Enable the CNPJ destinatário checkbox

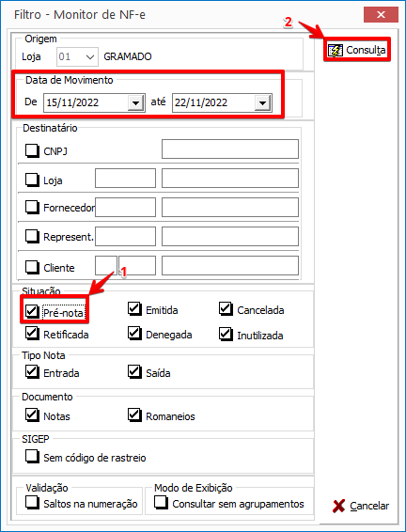(x=32, y=150)
